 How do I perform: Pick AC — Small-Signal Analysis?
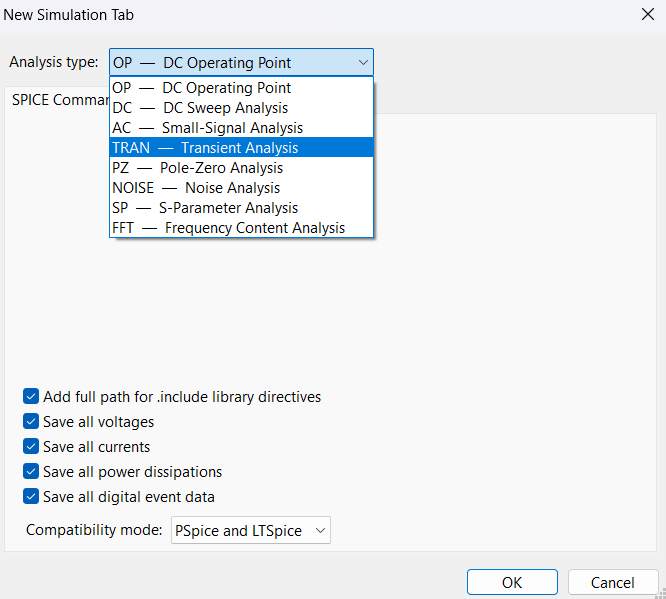coord(241,128)
